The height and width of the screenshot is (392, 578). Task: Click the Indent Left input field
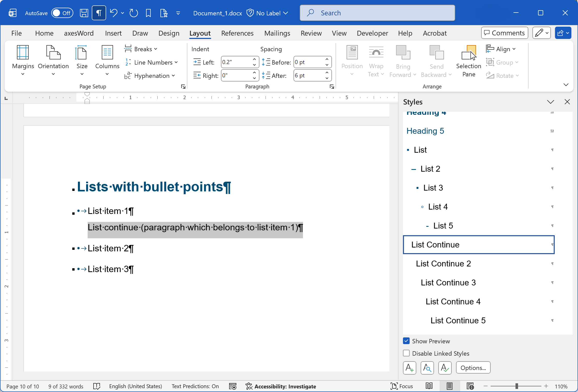coord(236,62)
